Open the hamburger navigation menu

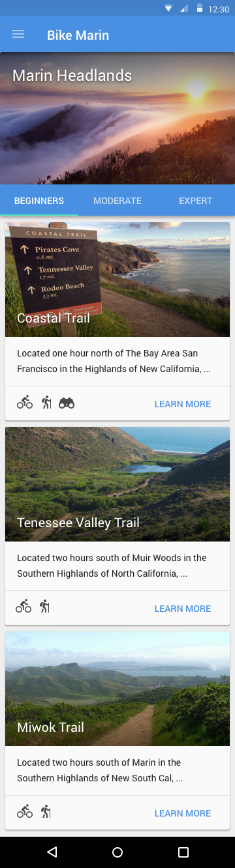pos(18,35)
